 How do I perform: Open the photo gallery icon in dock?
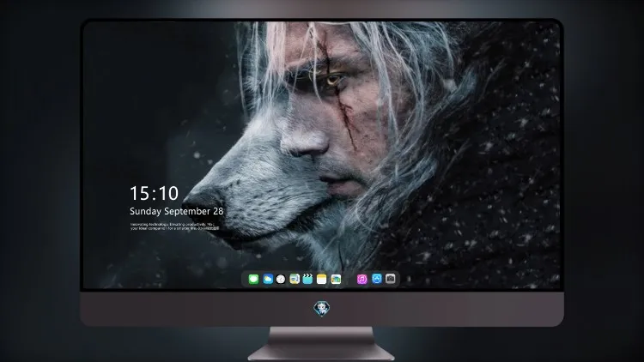336,279
